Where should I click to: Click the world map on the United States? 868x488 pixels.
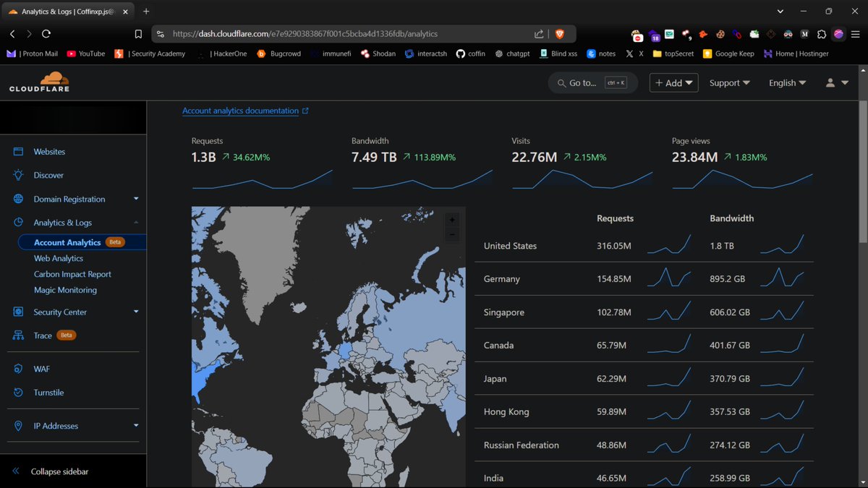tap(206, 380)
